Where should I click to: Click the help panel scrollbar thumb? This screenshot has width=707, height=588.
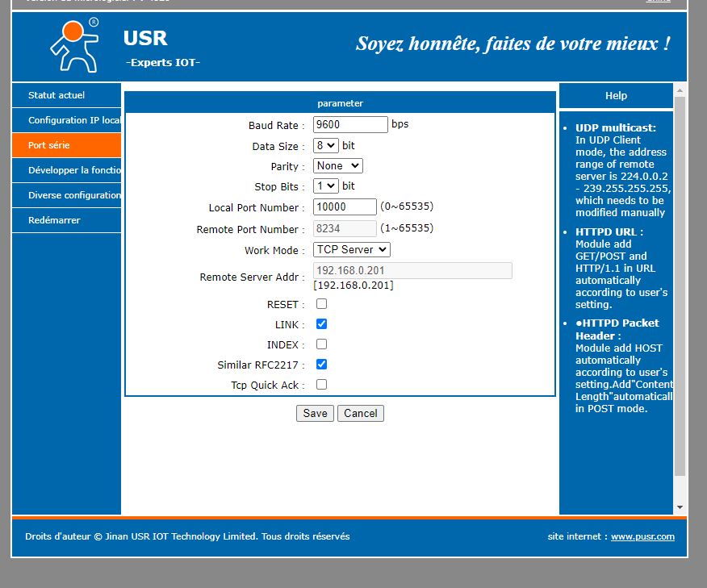(680, 286)
